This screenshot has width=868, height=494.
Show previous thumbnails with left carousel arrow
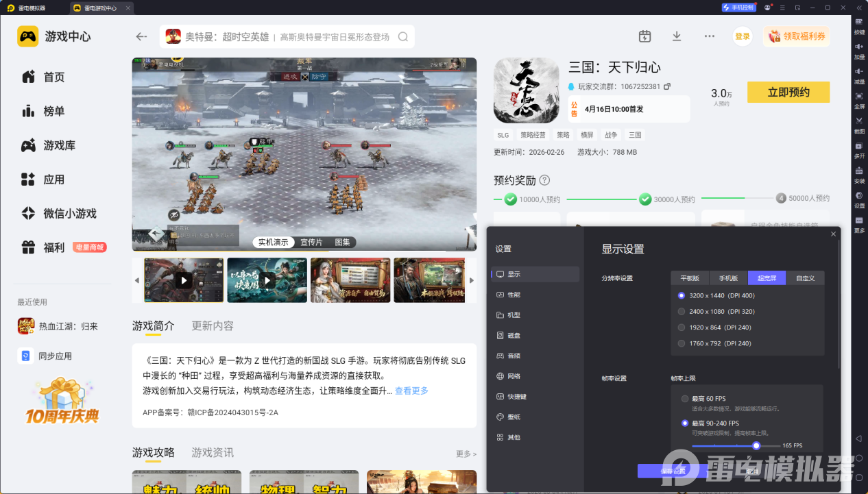point(137,281)
